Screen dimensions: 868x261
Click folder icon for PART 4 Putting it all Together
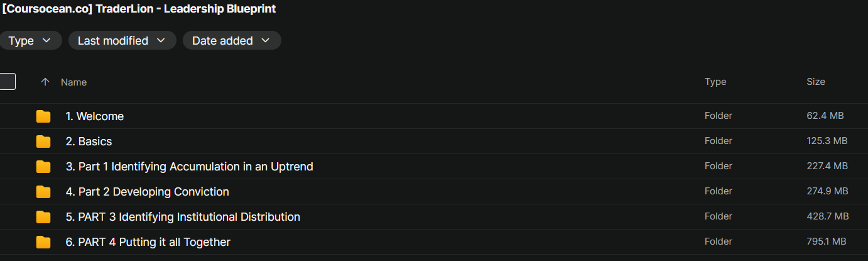pos(43,242)
